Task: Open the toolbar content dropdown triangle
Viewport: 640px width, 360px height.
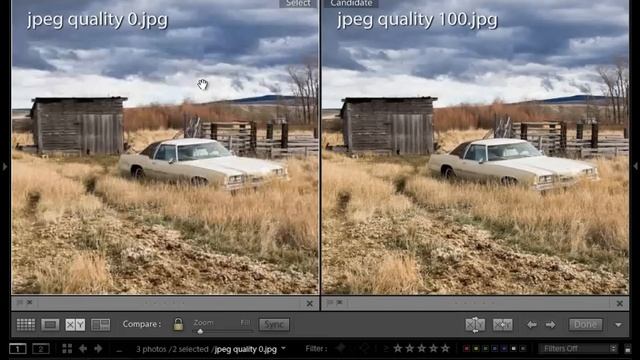Action: 618,325
